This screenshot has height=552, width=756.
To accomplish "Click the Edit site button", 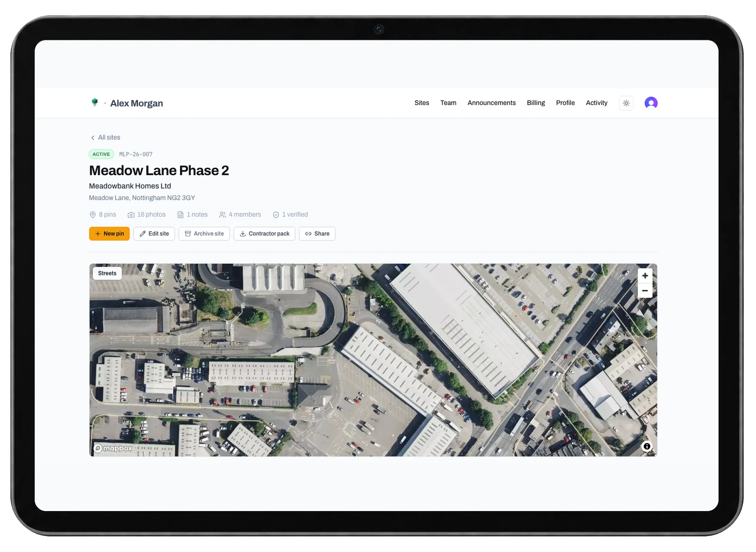I will (x=154, y=234).
